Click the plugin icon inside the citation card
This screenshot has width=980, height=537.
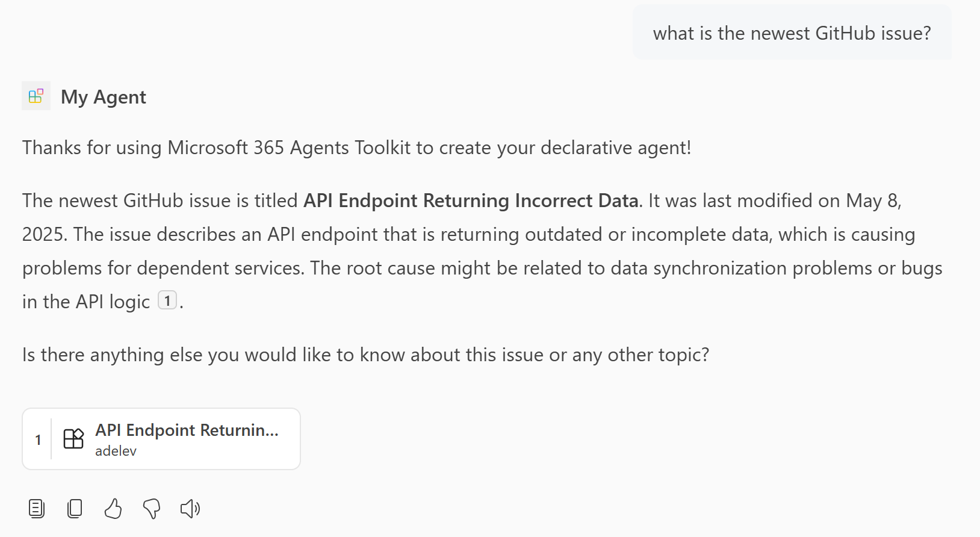coord(73,439)
